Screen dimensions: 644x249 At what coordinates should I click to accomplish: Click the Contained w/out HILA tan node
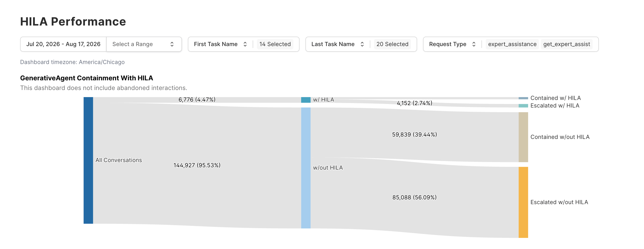pyautogui.click(x=523, y=137)
